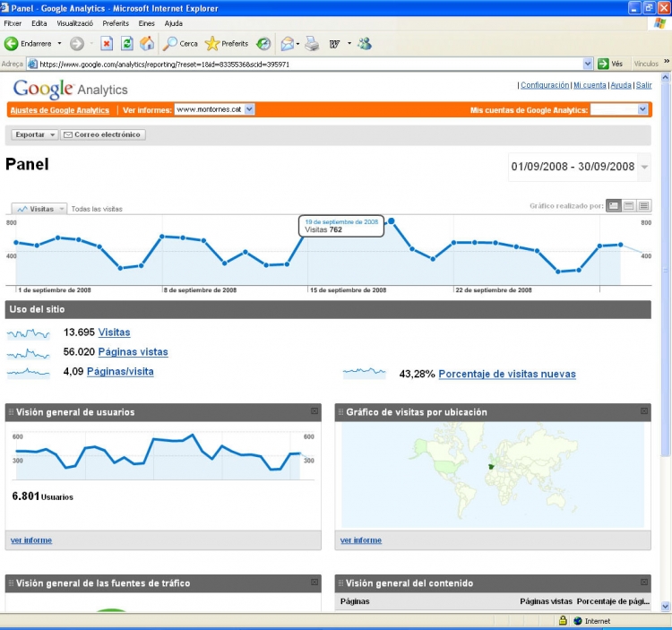Open the Preferits menu
This screenshot has width=672, height=630.
pyautogui.click(x=116, y=23)
